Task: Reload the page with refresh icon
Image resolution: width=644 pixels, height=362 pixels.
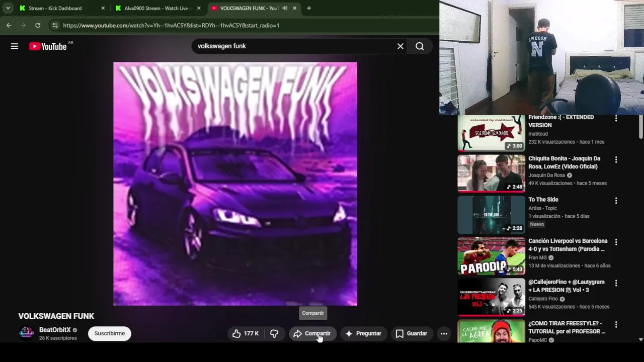Action: pyautogui.click(x=38, y=25)
